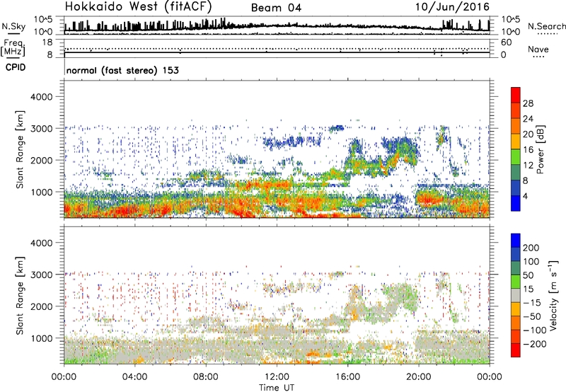Image resolution: width=566 pixels, height=392 pixels.
Task: Click '4000' on the power panel axis
Action: point(42,97)
